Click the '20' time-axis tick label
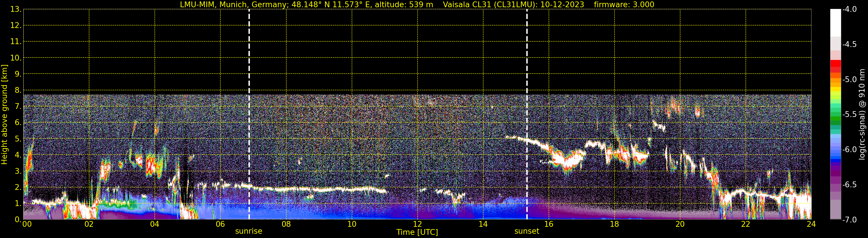The height and width of the screenshot is (238, 868). (680, 224)
